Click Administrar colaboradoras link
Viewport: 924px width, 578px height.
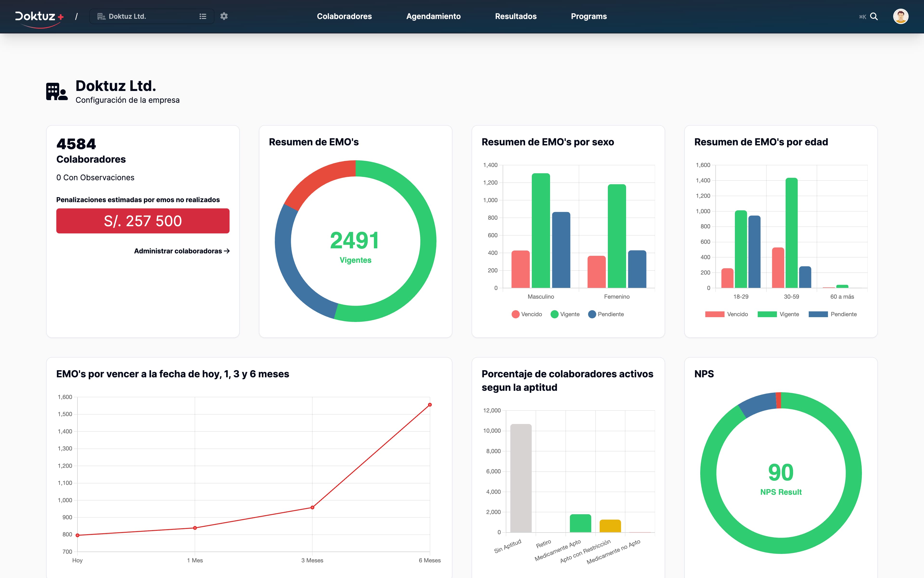pos(181,251)
